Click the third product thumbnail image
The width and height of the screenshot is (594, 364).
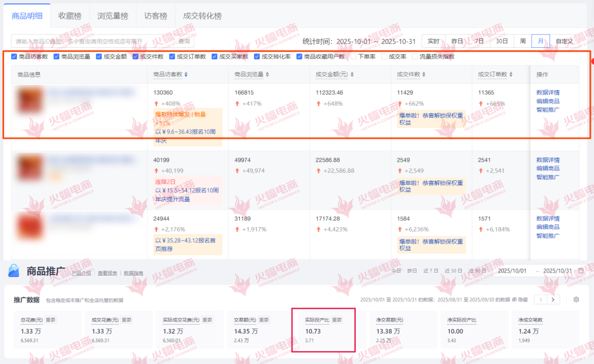click(30, 226)
